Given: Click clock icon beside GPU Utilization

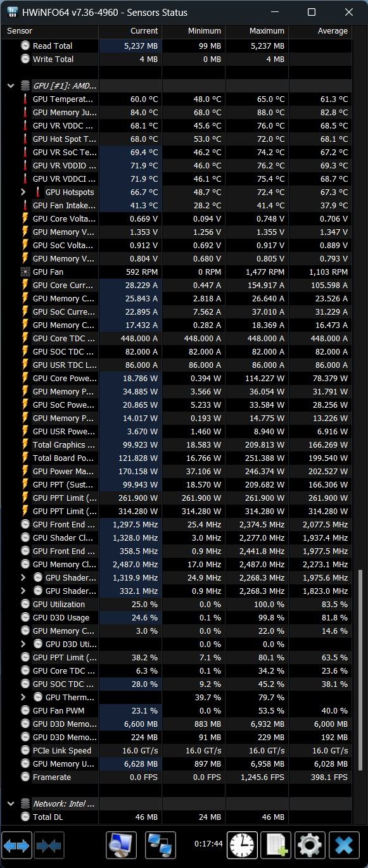Looking at the screenshot, I should point(25,604).
